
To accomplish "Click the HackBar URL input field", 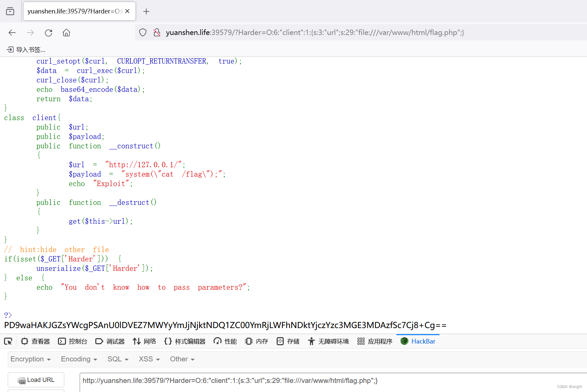I will click(236, 381).
